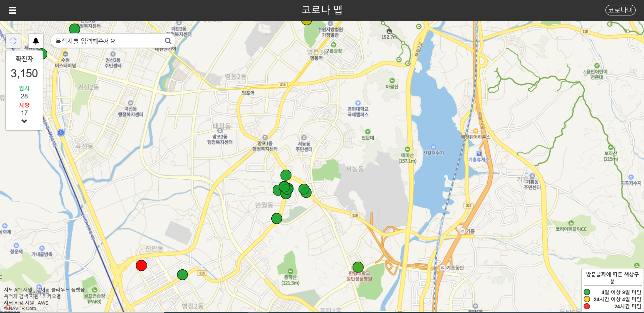The image size is (644, 313).
Task: Click the 용인어린이 천문대 icon
Action: pyautogui.click(x=597, y=66)
